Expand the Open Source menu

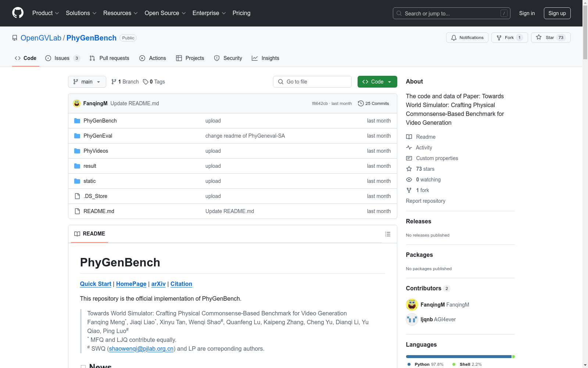point(165,13)
